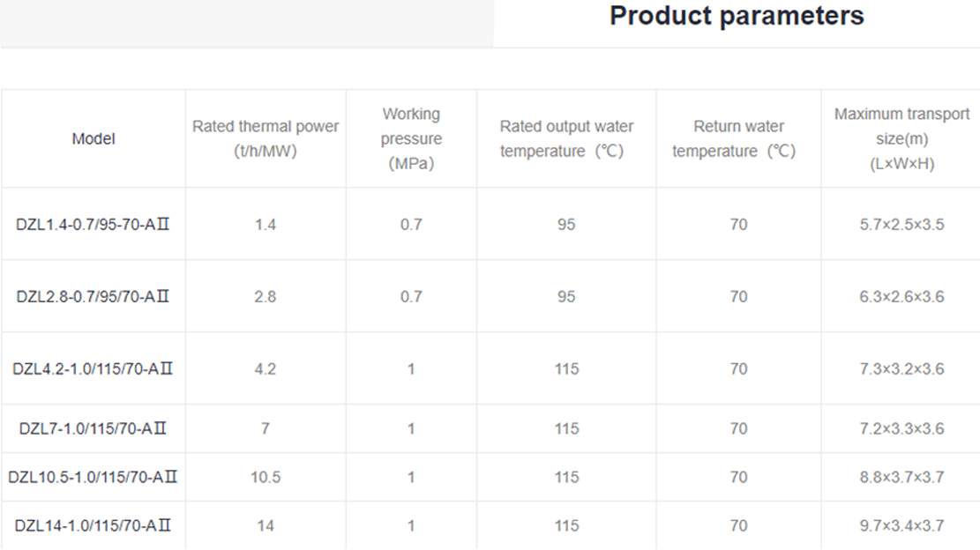This screenshot has height=550, width=980.
Task: Select the 8.8×3.7×3.7 transport size cell
Action: pos(901,478)
